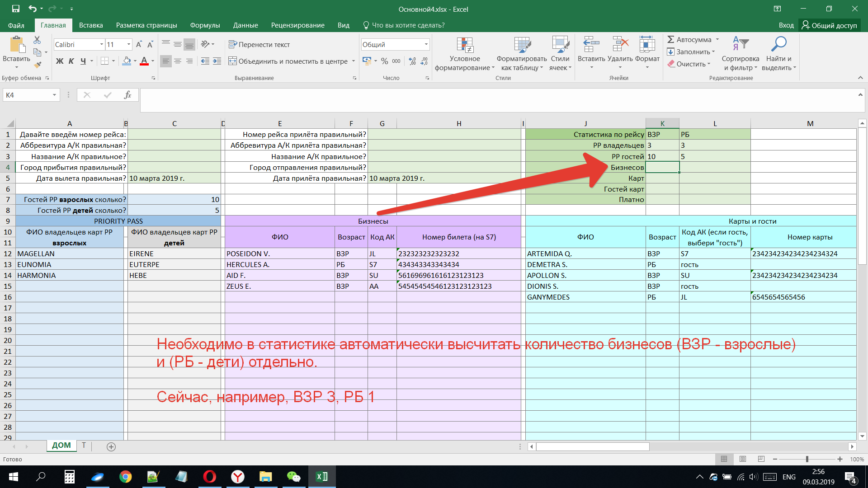Click the zoom slider handle

point(807,459)
